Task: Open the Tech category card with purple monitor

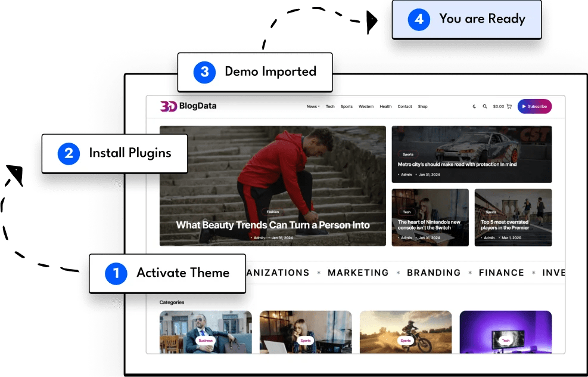Action: pos(506,332)
